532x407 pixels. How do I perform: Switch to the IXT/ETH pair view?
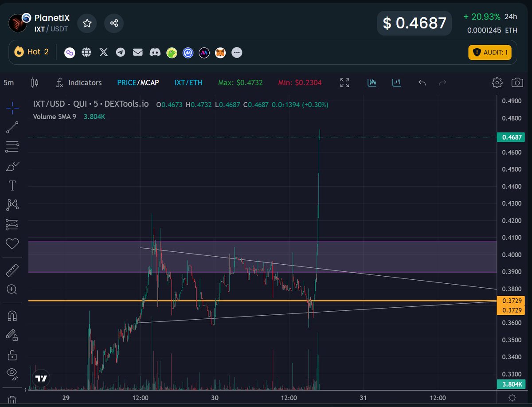[x=188, y=82]
